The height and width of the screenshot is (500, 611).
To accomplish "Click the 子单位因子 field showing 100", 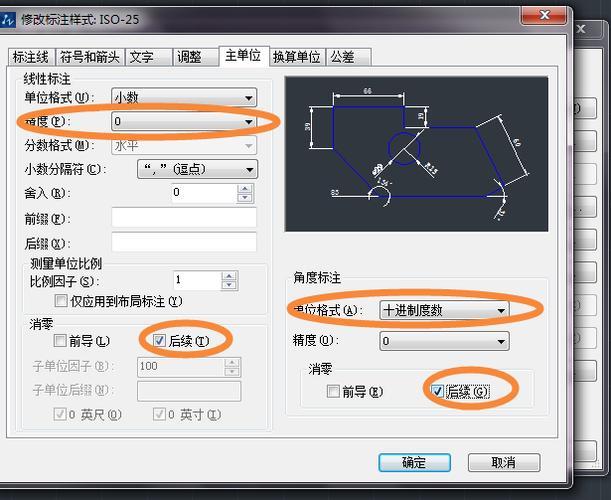I will coord(180,367).
